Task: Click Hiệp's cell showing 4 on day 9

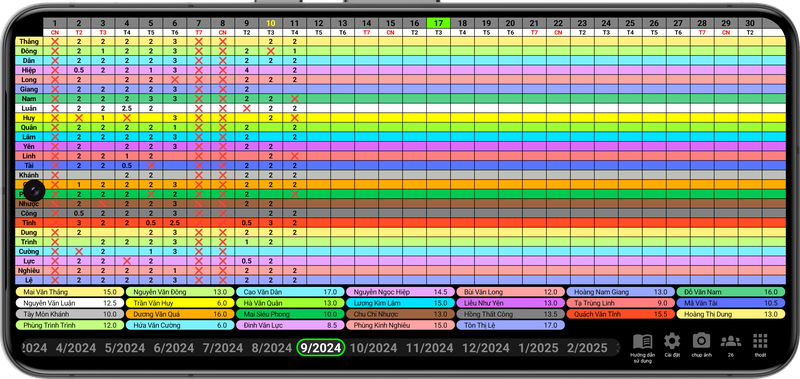Action: (x=247, y=70)
